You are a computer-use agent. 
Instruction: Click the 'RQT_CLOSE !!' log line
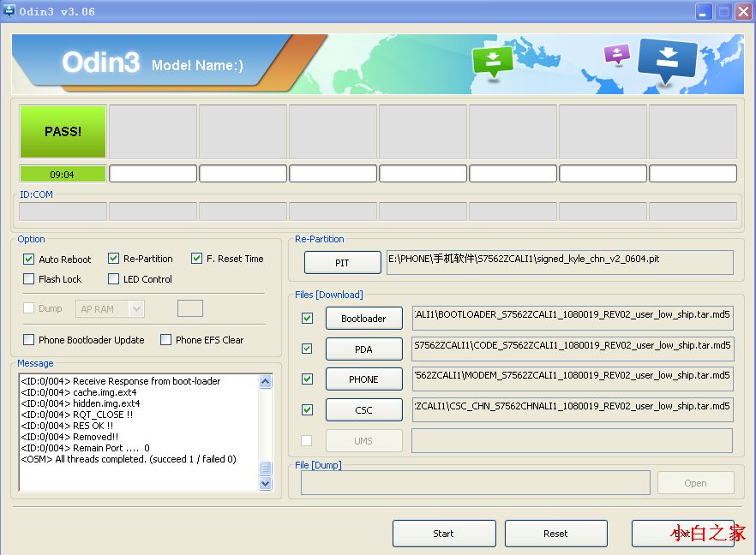(x=76, y=415)
